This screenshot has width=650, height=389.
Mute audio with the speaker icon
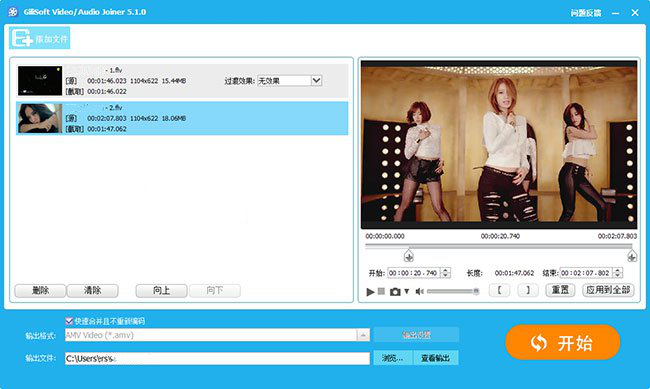point(420,292)
